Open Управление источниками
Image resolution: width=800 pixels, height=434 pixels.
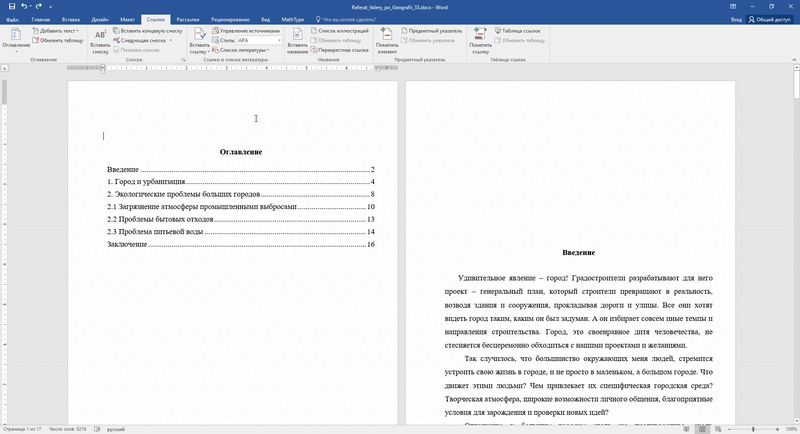coord(246,31)
